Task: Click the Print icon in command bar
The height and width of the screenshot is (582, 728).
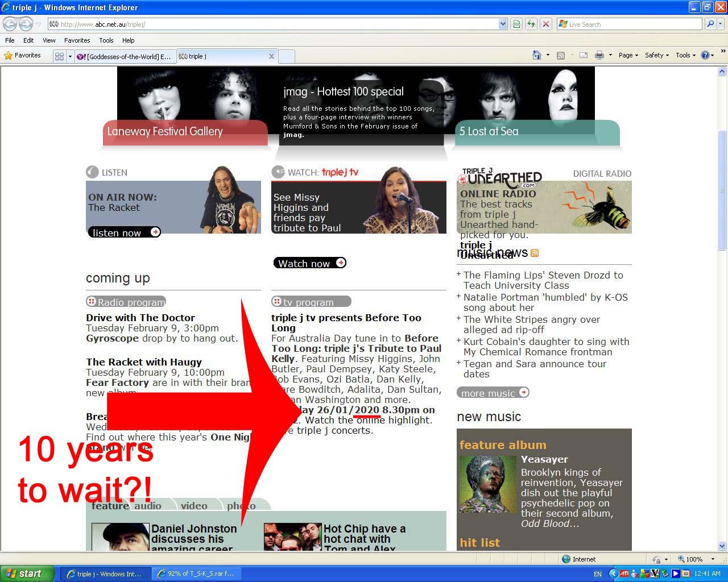Action: [x=599, y=55]
